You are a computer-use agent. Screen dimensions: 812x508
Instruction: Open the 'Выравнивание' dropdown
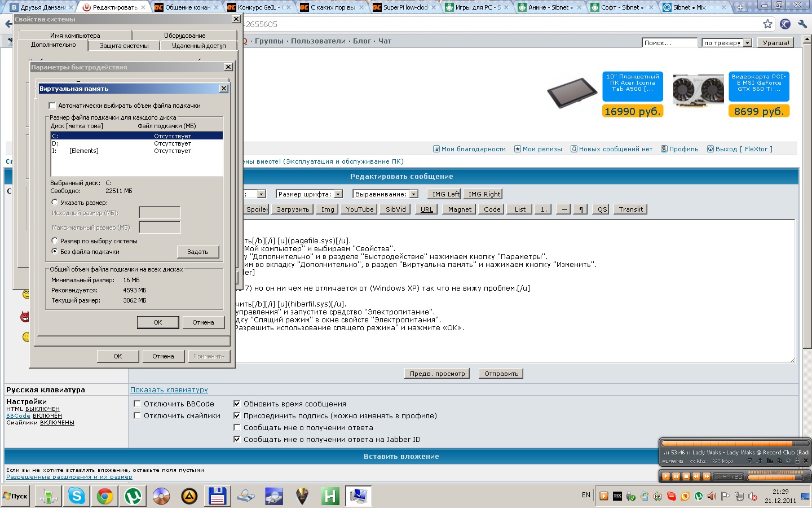coord(414,194)
